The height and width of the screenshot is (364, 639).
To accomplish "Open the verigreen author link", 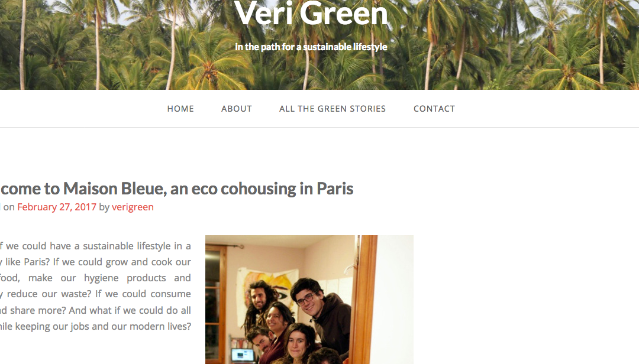I will point(133,207).
